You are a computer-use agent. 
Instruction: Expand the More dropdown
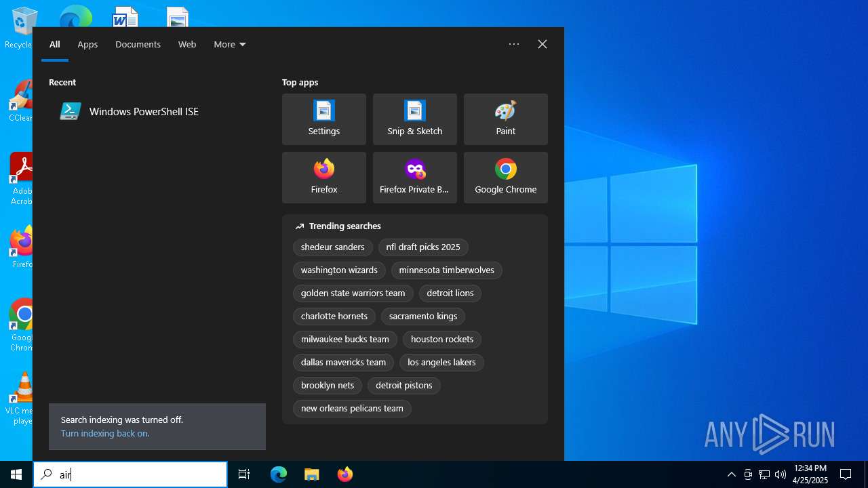pos(230,44)
